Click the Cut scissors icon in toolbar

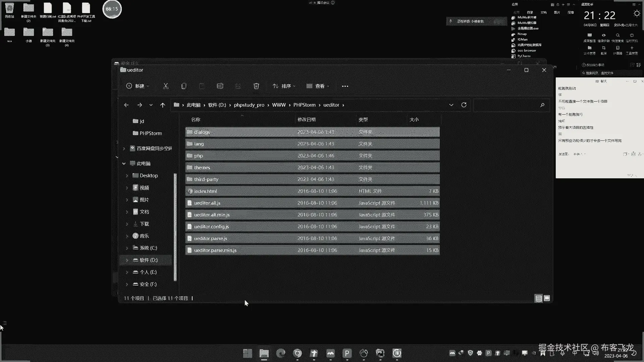(x=166, y=86)
